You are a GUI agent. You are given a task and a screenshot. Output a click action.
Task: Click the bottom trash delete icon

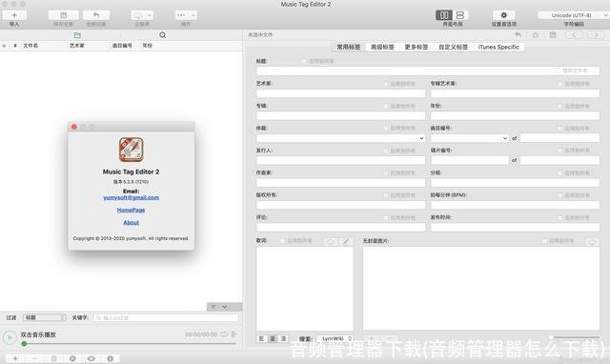point(53,358)
